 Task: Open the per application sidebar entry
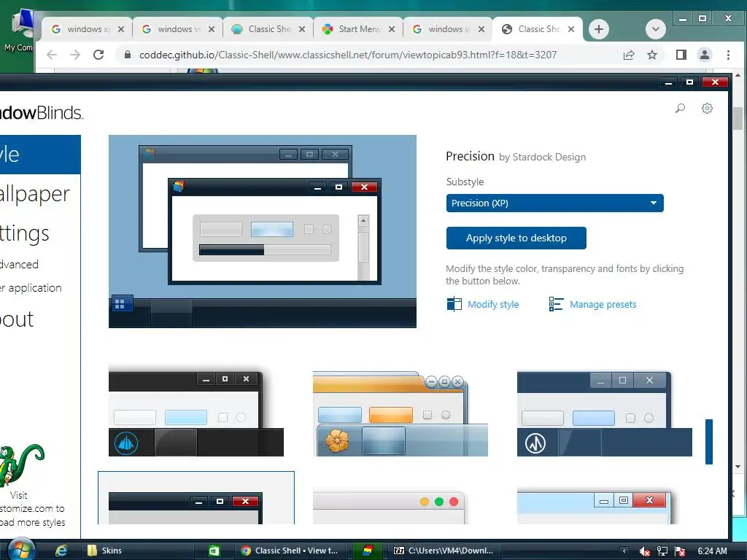click(x=31, y=287)
